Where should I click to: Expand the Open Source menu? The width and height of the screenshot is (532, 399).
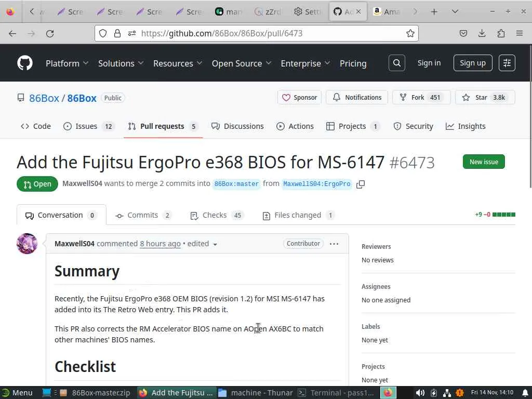tap(242, 63)
